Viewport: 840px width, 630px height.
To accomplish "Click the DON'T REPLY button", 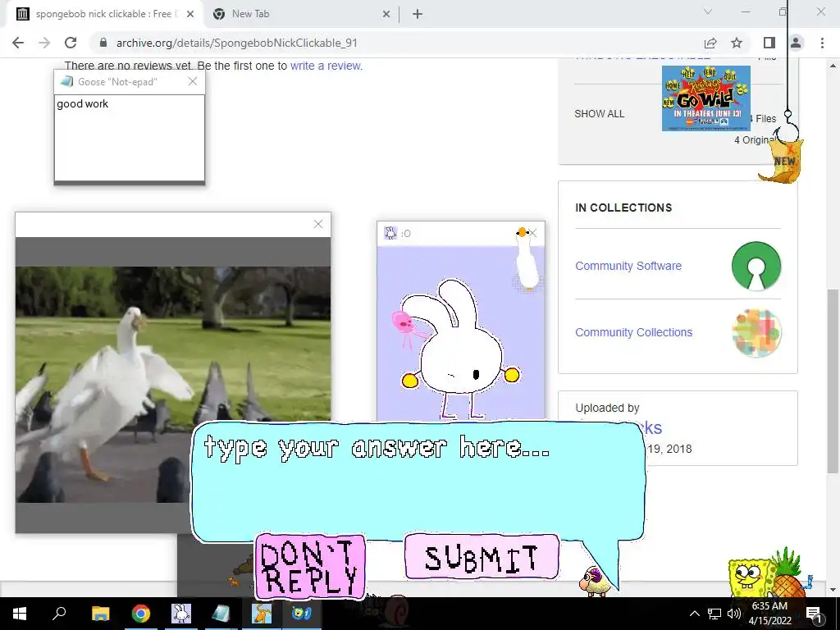I will (x=310, y=566).
